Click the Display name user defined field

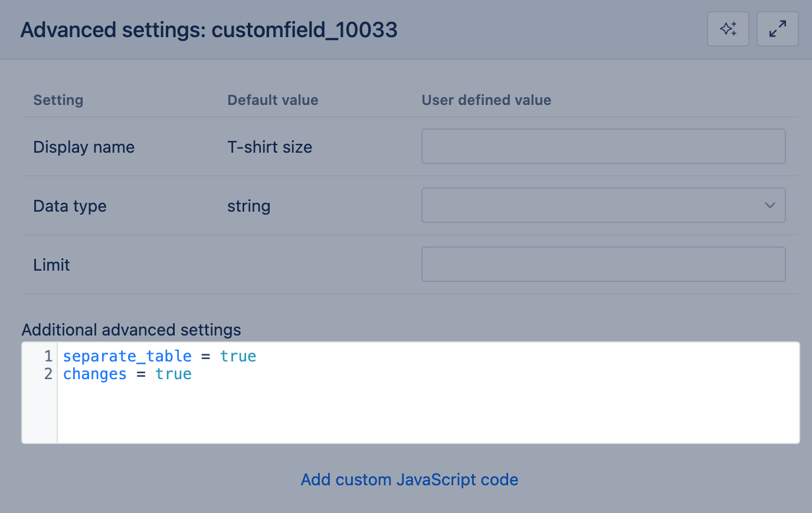pyautogui.click(x=603, y=146)
